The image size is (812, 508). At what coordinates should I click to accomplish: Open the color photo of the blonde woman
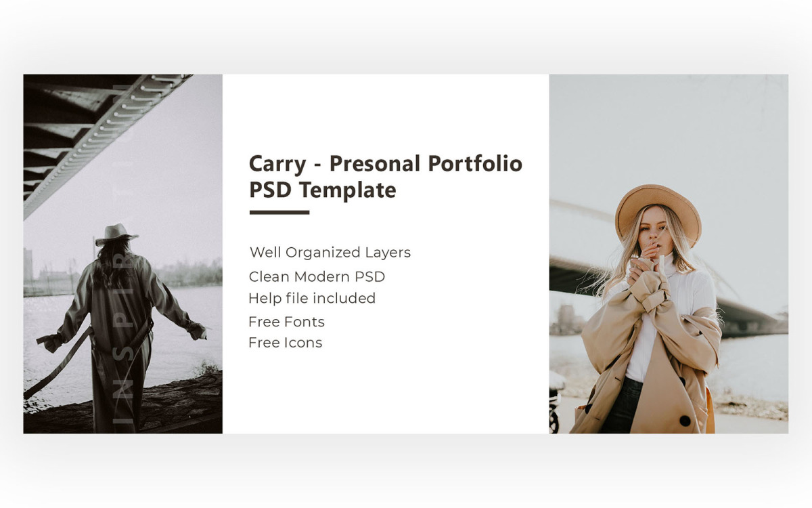click(x=669, y=254)
